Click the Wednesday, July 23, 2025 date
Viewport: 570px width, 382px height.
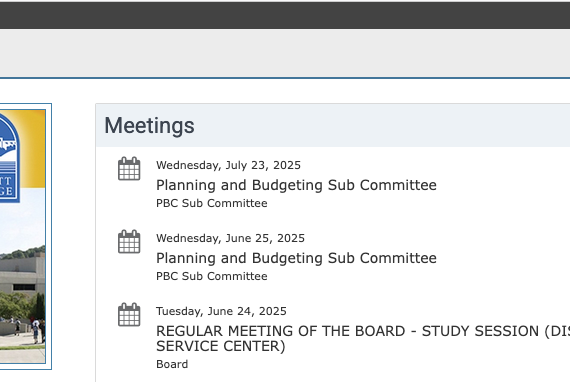(x=228, y=165)
